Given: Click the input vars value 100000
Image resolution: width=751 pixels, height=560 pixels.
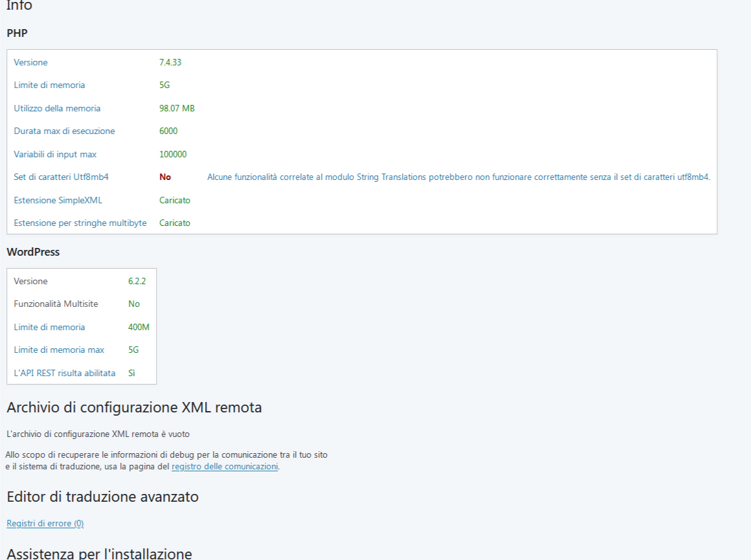Looking at the screenshot, I should pos(173,154).
